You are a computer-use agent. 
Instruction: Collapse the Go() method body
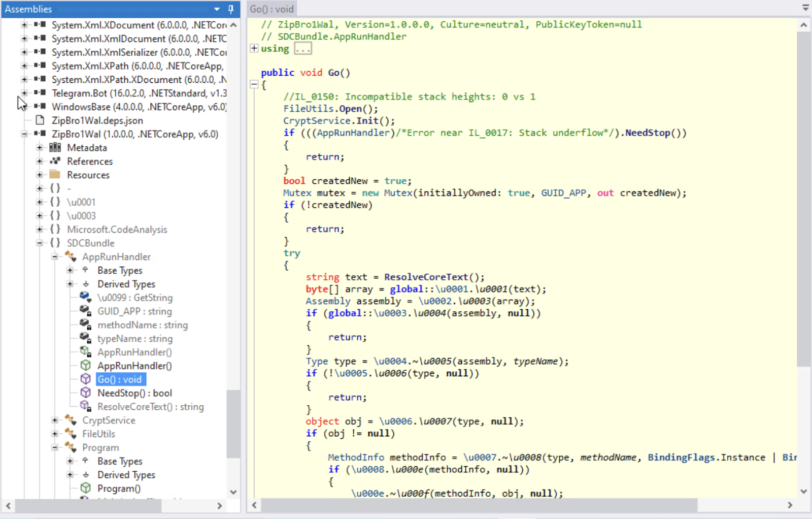pos(254,85)
